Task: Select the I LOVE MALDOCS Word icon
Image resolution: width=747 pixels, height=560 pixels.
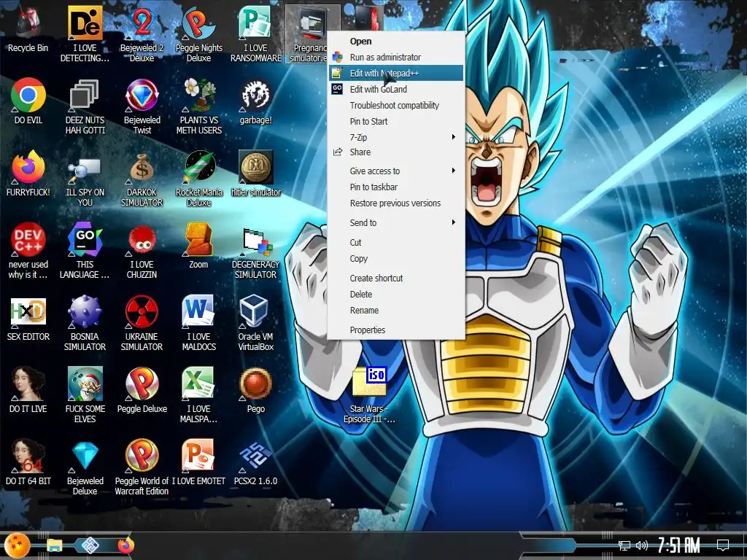Action: pyautogui.click(x=198, y=323)
